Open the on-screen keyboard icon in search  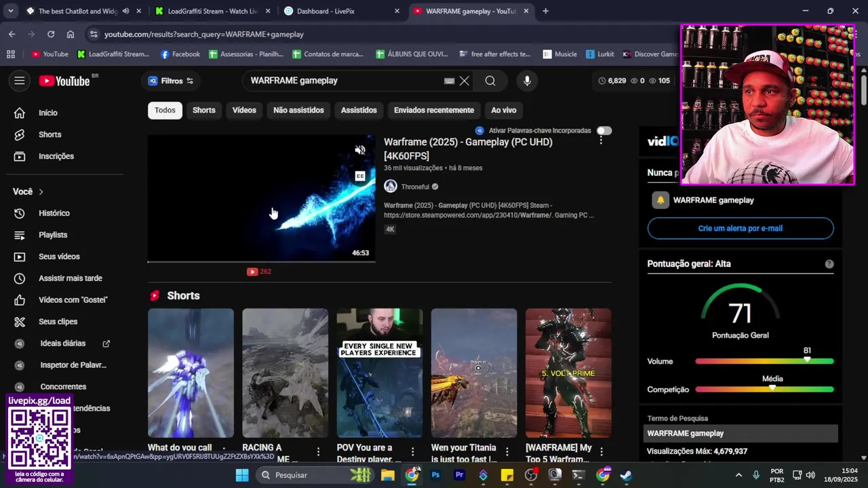(x=449, y=81)
